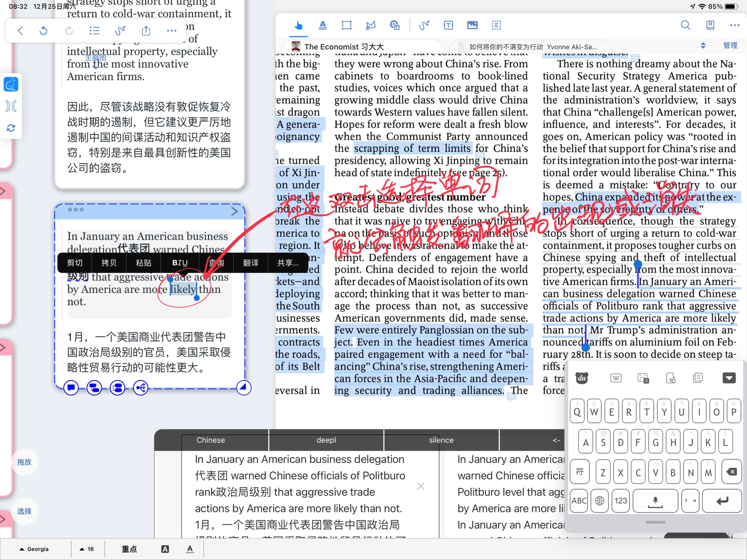This screenshot has height=560, width=747.
Task: Select the deepl translation tab
Action: [326, 440]
